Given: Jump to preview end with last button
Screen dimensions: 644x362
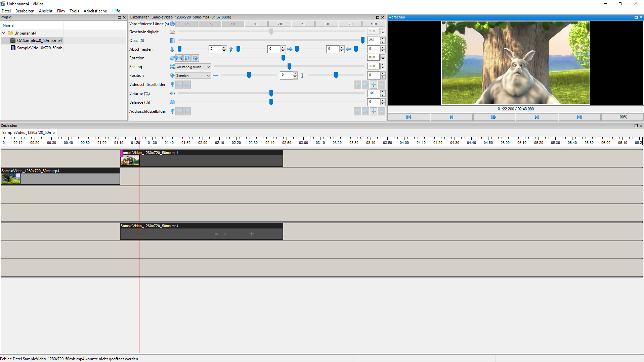Looking at the screenshot, I should point(579,117).
